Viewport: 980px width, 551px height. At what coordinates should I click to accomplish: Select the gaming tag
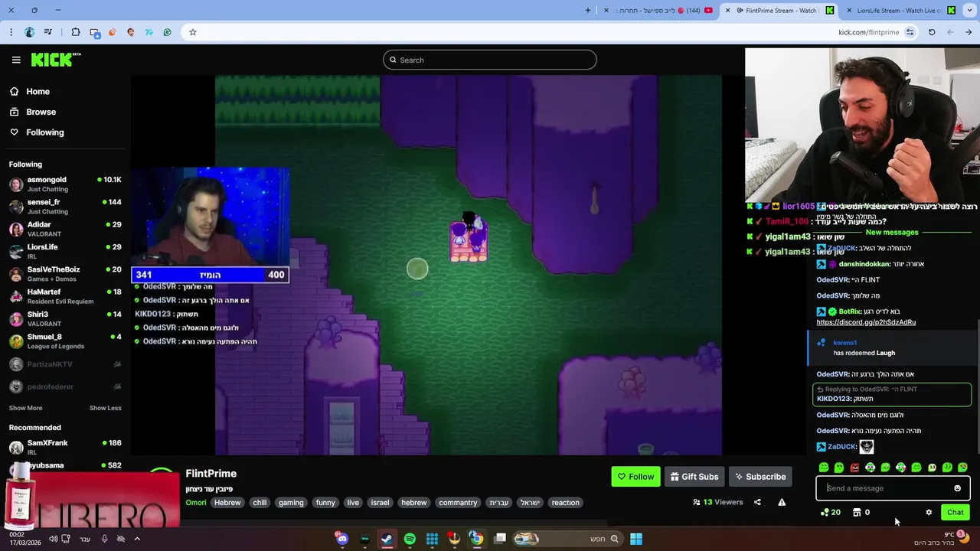pos(291,503)
